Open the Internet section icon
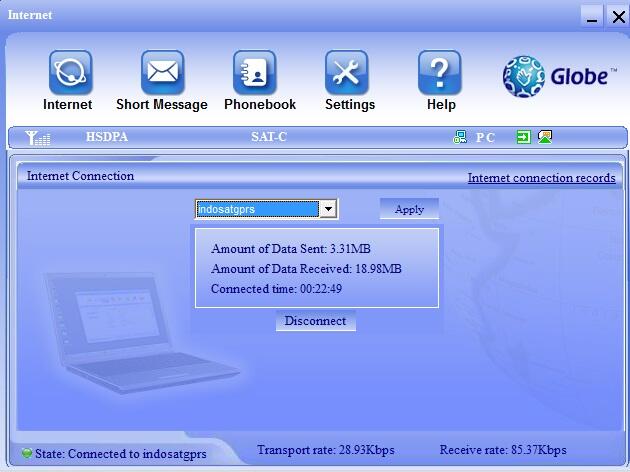630x472 pixels. [x=70, y=73]
